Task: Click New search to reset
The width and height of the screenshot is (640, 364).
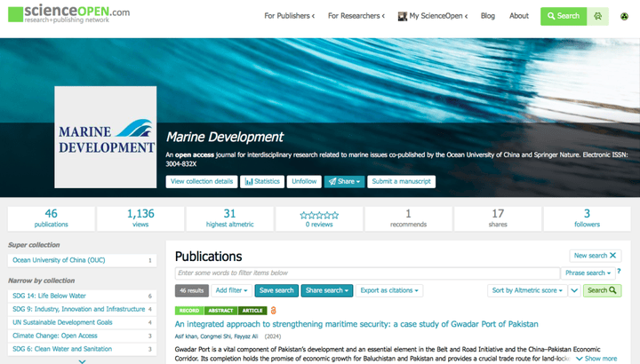Action: (x=595, y=256)
